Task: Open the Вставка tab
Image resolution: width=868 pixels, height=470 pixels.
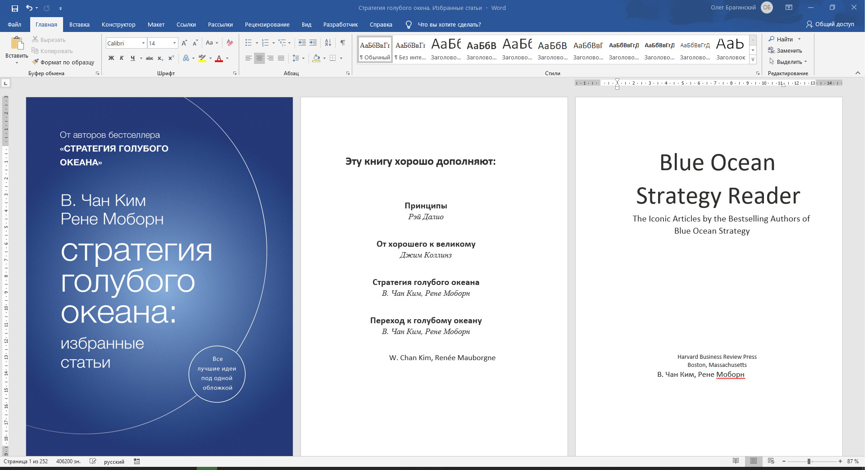Action: 79,25
